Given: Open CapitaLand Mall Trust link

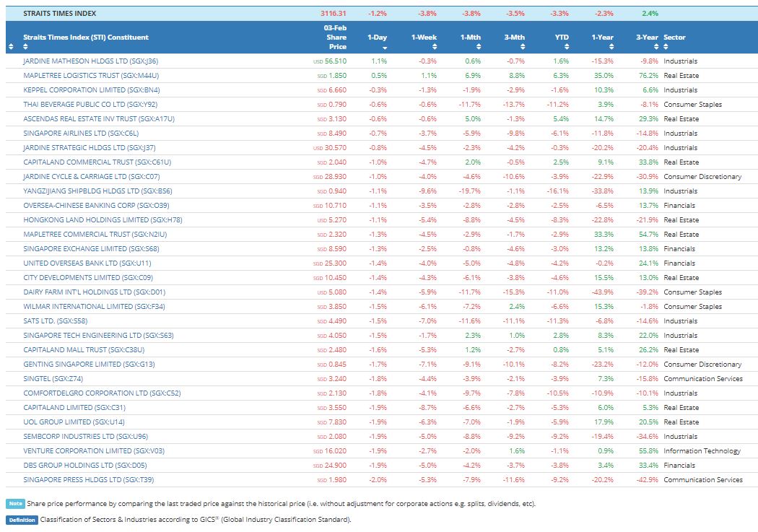Looking at the screenshot, I should (84, 350).
